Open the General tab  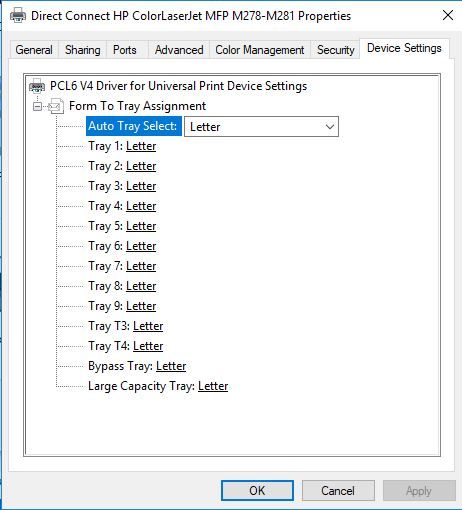34,50
